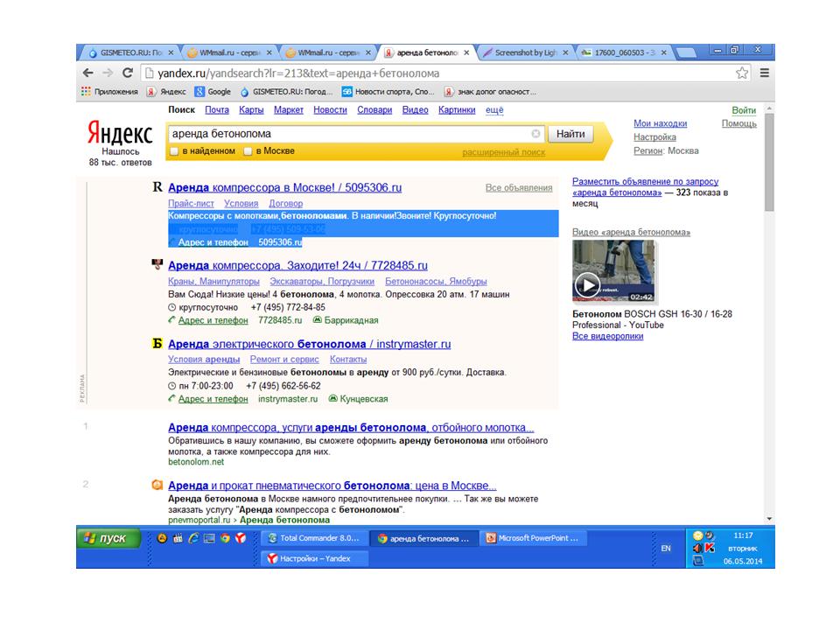
Task: Enable the 'в найденном' checkbox
Action: point(173,151)
